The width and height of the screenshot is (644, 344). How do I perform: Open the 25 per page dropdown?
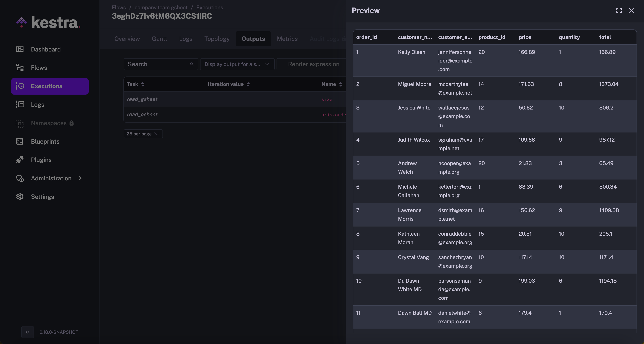tap(143, 134)
